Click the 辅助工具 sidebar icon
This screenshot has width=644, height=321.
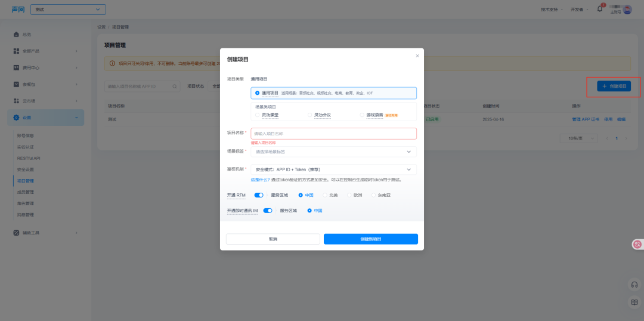[17, 233]
